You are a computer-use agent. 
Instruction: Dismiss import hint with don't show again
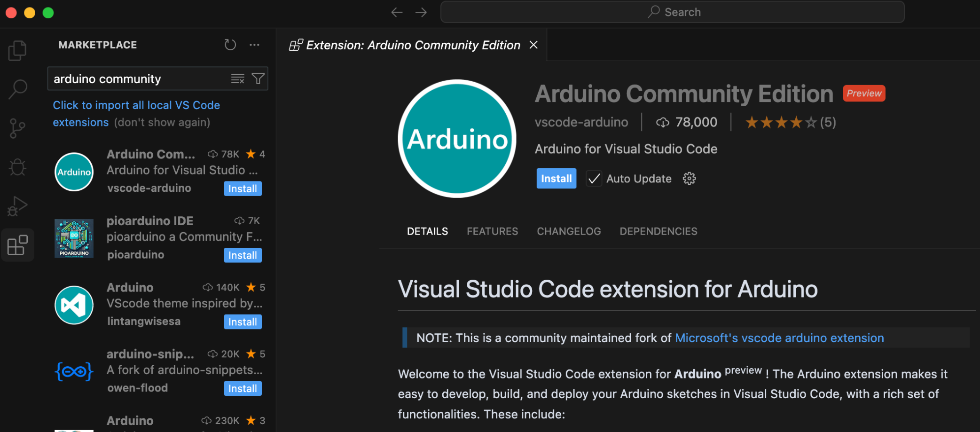162,122
